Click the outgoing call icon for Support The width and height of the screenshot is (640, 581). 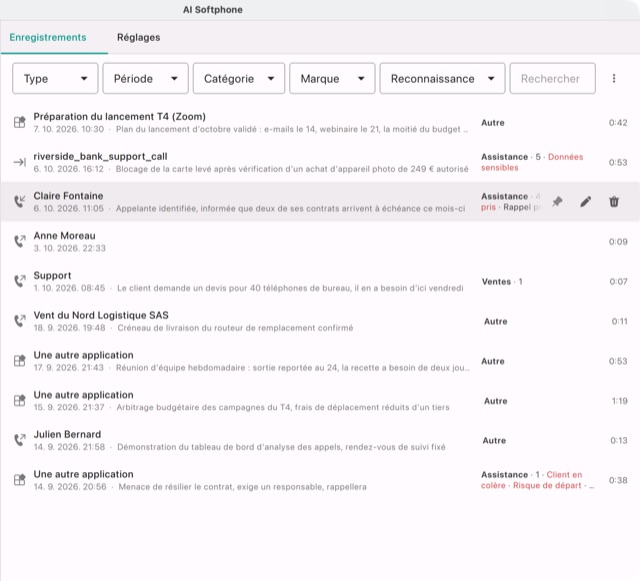20,281
